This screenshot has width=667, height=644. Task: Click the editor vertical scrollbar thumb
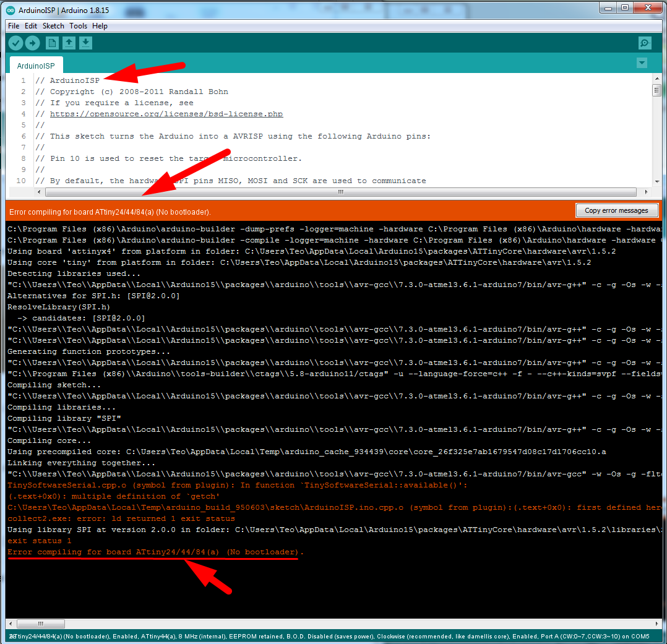click(657, 90)
